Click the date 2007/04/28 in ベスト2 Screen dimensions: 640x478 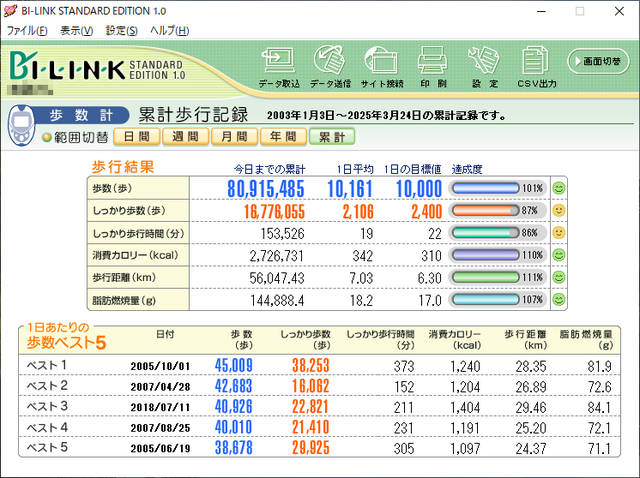coord(160,387)
